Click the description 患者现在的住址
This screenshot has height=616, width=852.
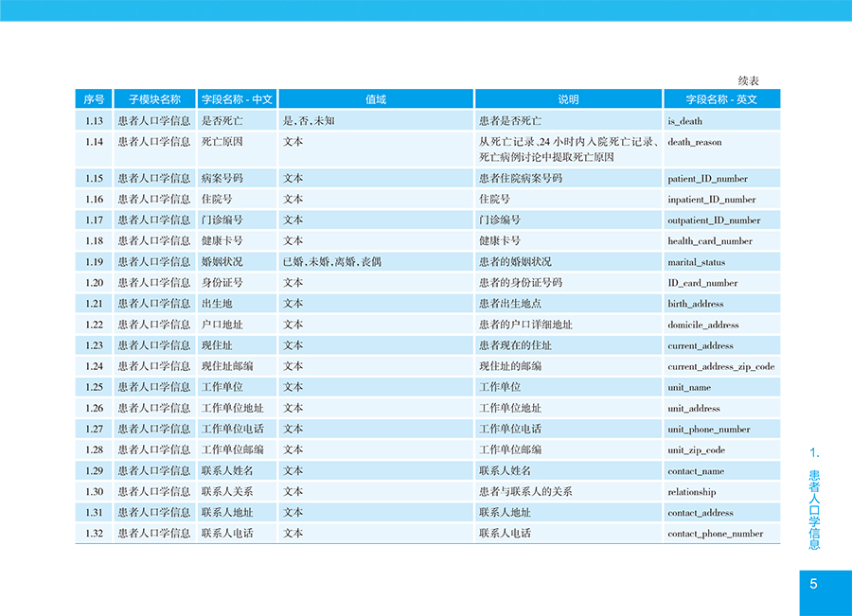click(515, 345)
